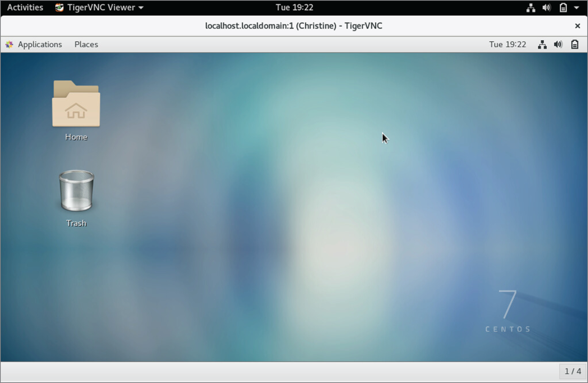Expand the host system menu arrow

pos(576,8)
